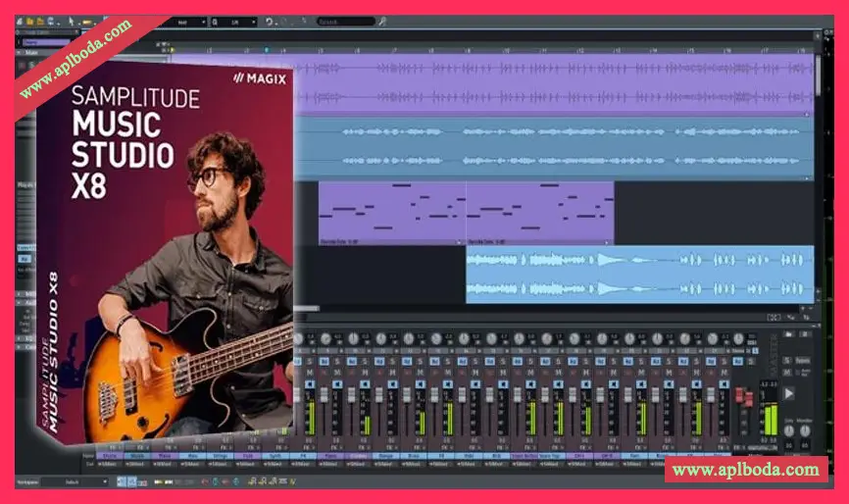Screen dimensions: 849x504
Task: Click the play button in mixer master section
Action: click(789, 393)
